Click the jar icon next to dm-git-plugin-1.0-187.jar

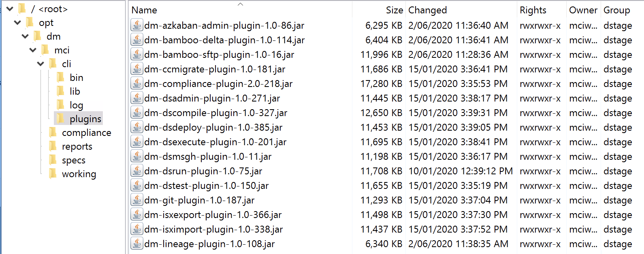137,200
